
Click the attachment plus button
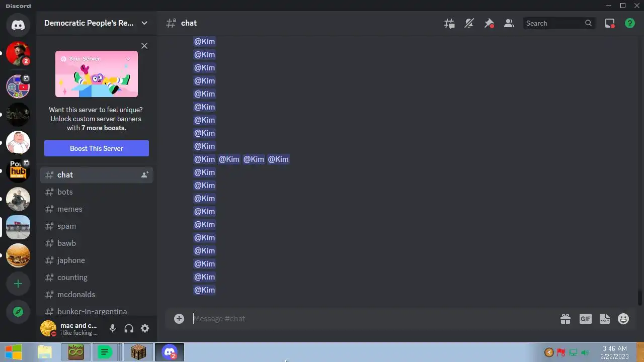[179, 319]
